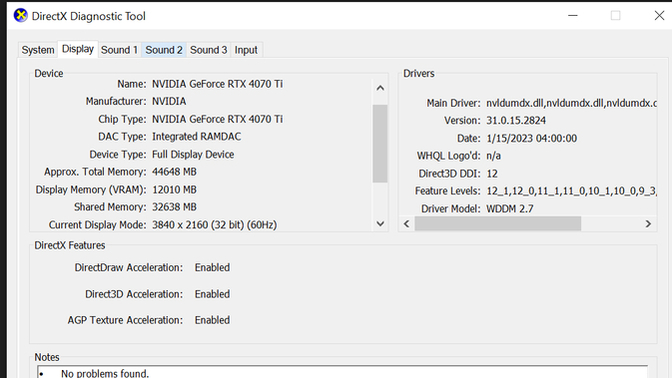Click Device panel scroll up arrow

click(380, 88)
